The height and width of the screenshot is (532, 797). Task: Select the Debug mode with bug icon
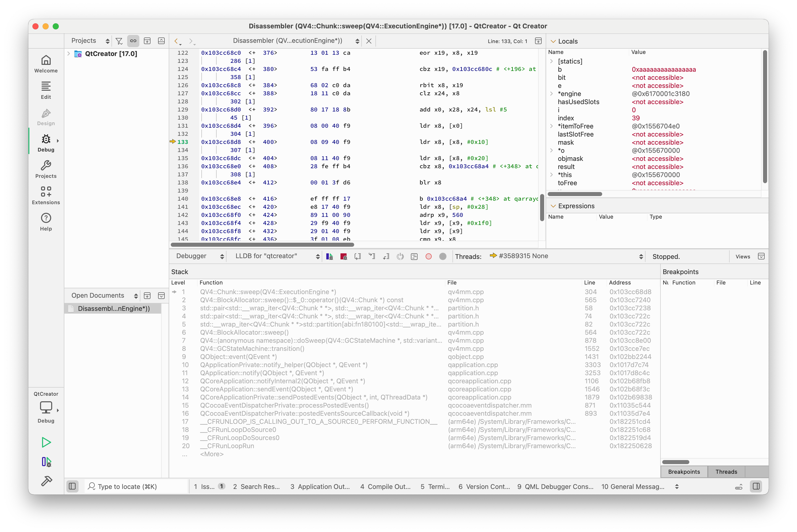(46, 143)
